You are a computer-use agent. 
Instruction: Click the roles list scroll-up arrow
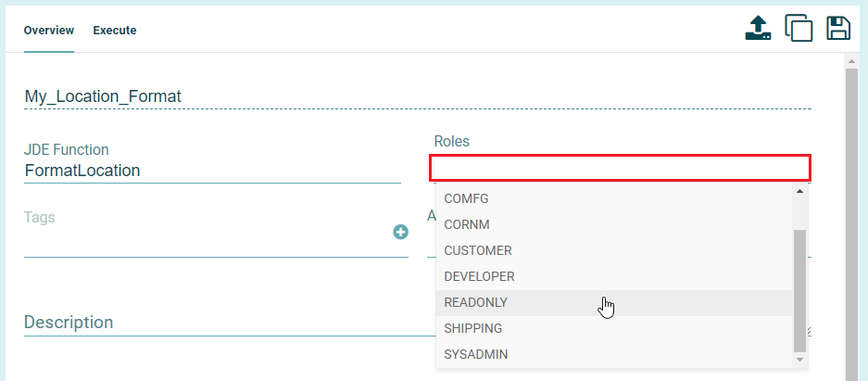click(800, 191)
